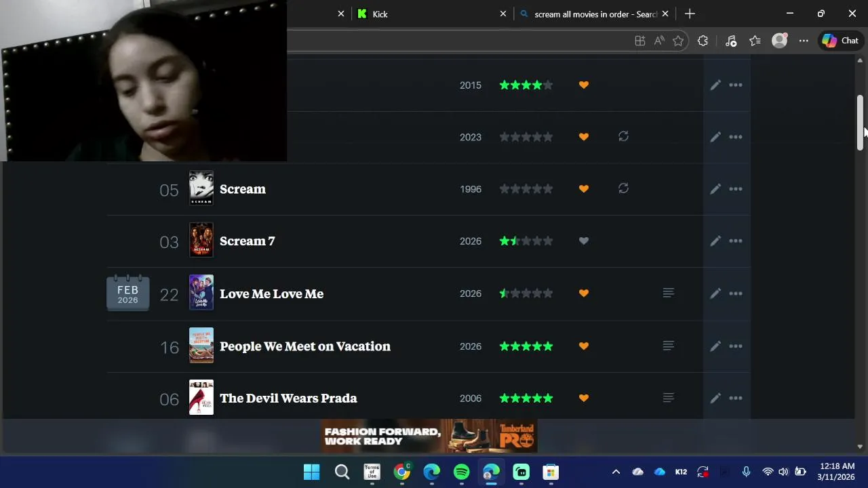Open the media control music icon

(x=730, y=41)
